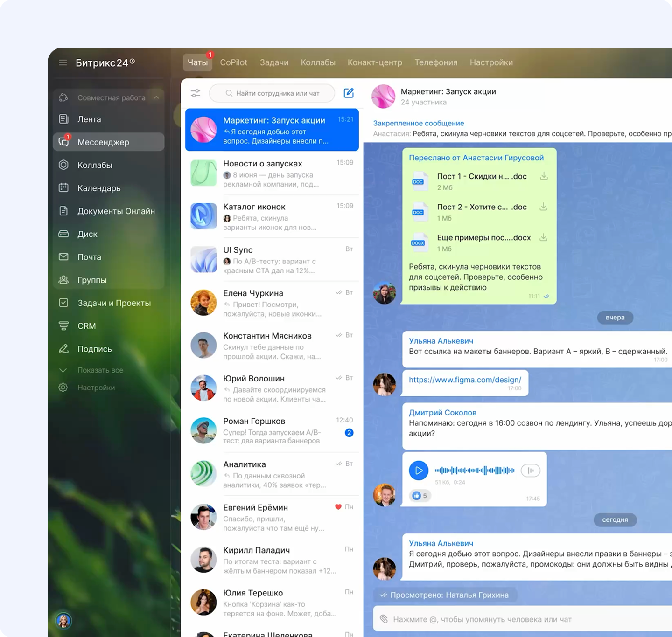This screenshot has height=637, width=672.
Task: Click the hamburger menu icon near Битрикс24
Action: [x=63, y=62]
